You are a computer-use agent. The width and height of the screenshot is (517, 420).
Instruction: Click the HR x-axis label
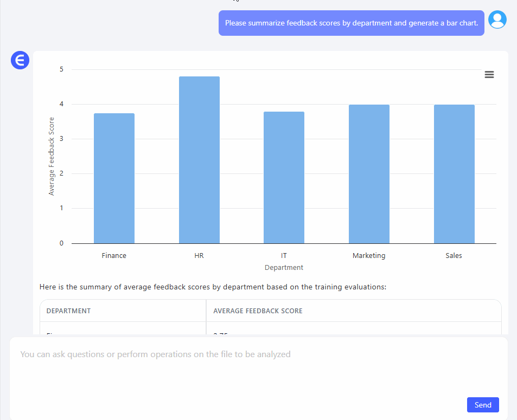pos(199,255)
